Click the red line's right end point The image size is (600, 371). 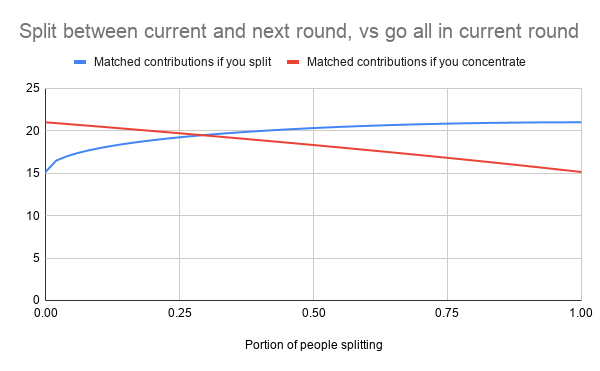click(580, 172)
